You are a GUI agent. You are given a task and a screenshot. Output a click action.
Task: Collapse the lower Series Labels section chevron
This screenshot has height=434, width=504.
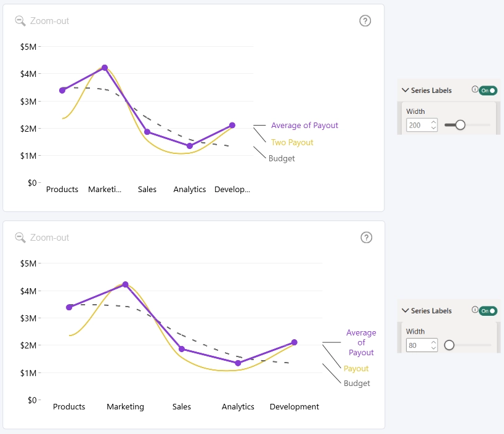click(405, 310)
